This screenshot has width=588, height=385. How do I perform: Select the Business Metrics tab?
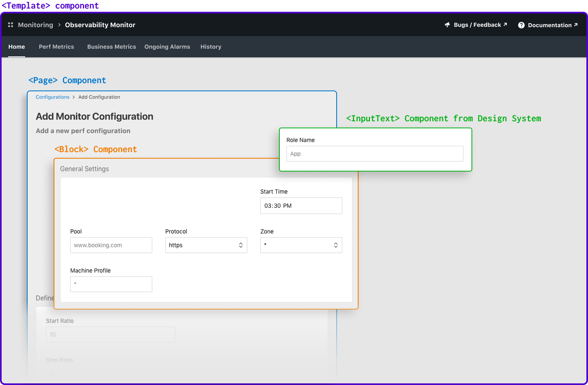click(x=111, y=47)
